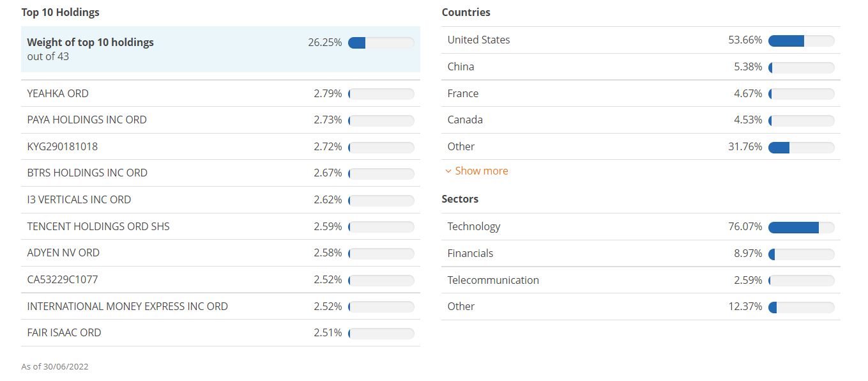Screen dimensions: 868x381
Task: Open TENCENT HOLDINGS ORD SHS holding
Action: (98, 226)
